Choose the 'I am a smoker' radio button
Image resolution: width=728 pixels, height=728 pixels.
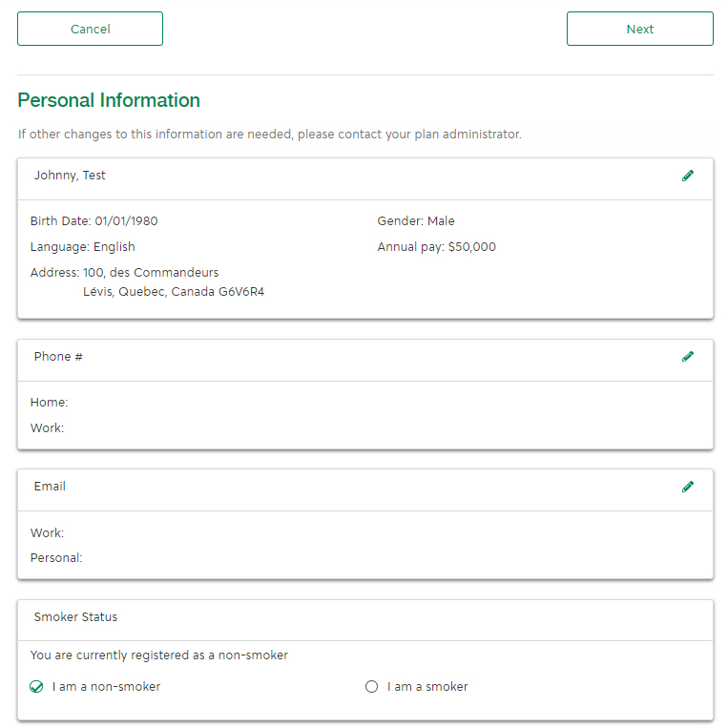pyautogui.click(x=372, y=687)
